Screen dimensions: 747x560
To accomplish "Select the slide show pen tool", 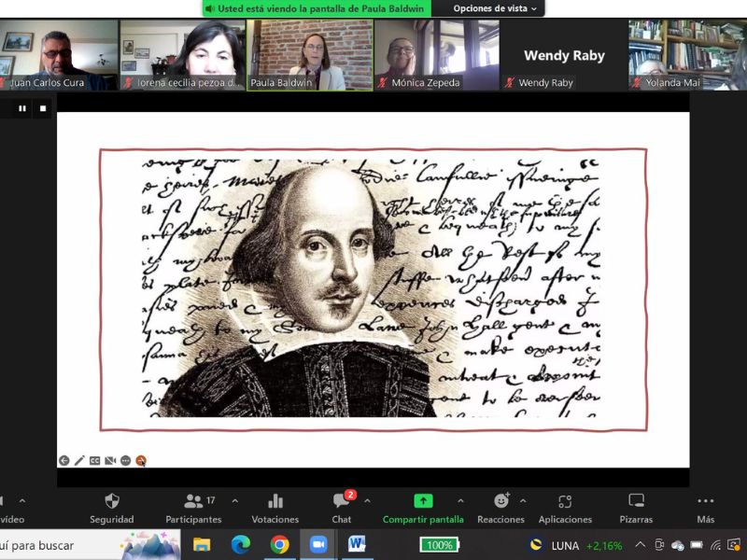I will click(79, 460).
